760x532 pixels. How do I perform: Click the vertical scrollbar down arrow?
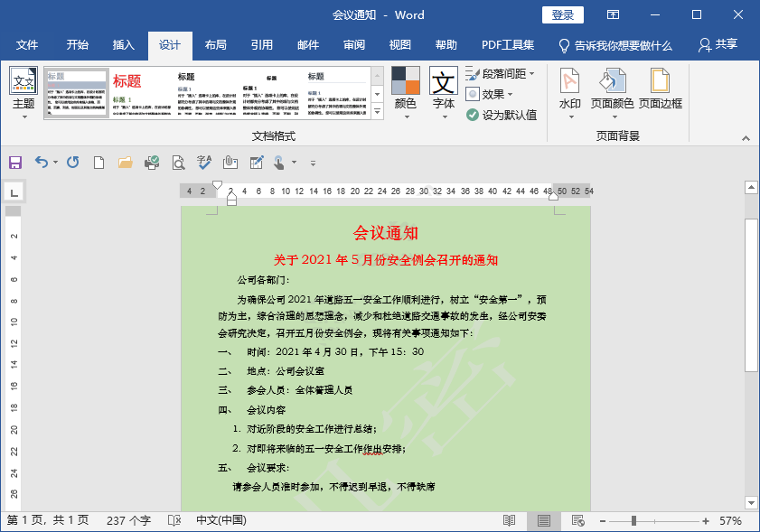coord(749,504)
